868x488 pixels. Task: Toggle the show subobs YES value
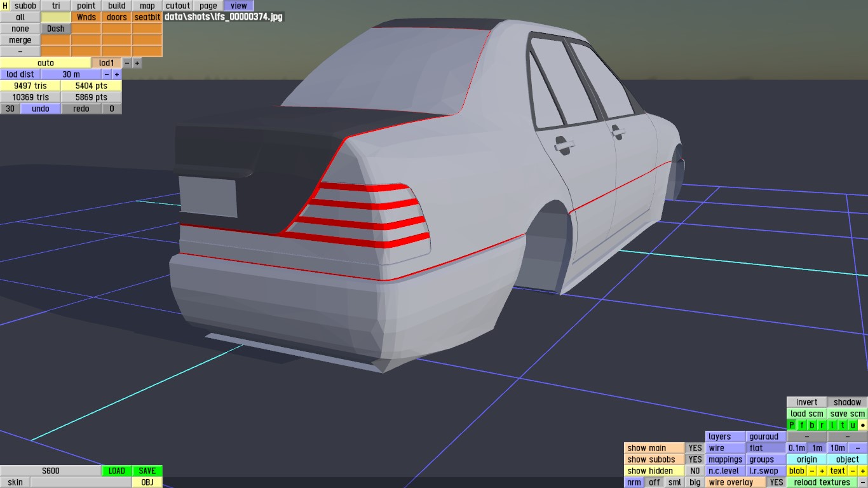696,459
